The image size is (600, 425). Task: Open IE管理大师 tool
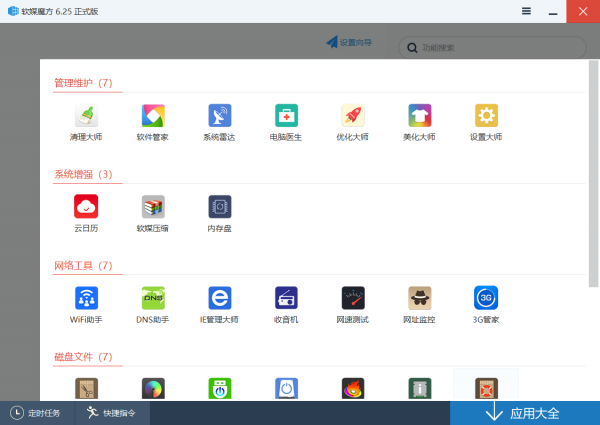tap(220, 298)
